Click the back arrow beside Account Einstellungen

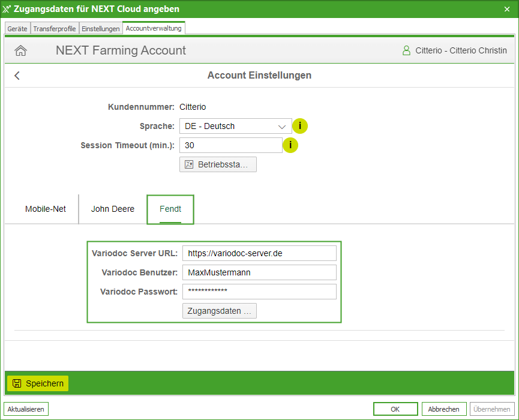click(x=17, y=76)
